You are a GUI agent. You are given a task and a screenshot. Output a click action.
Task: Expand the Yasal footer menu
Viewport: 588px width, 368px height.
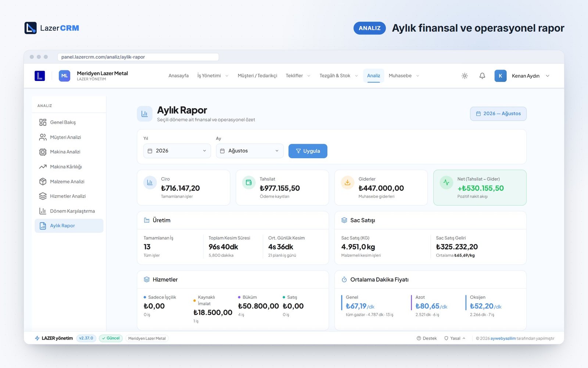tap(455, 338)
